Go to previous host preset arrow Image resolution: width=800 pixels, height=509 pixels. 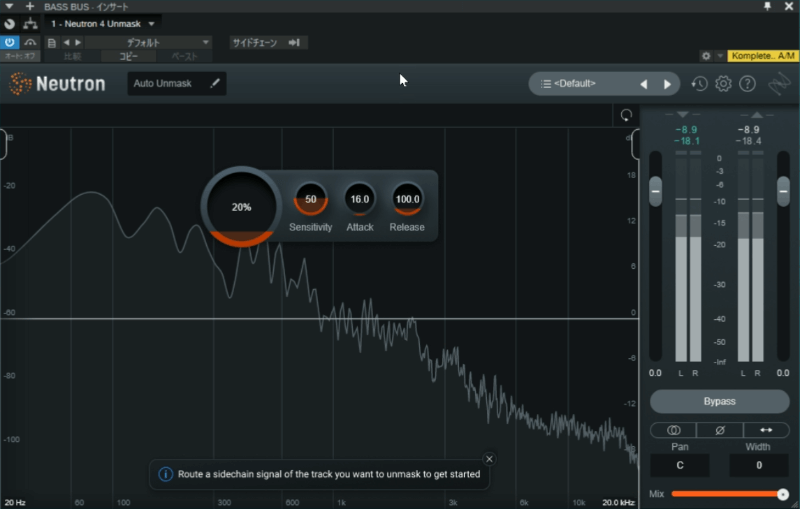click(x=66, y=43)
